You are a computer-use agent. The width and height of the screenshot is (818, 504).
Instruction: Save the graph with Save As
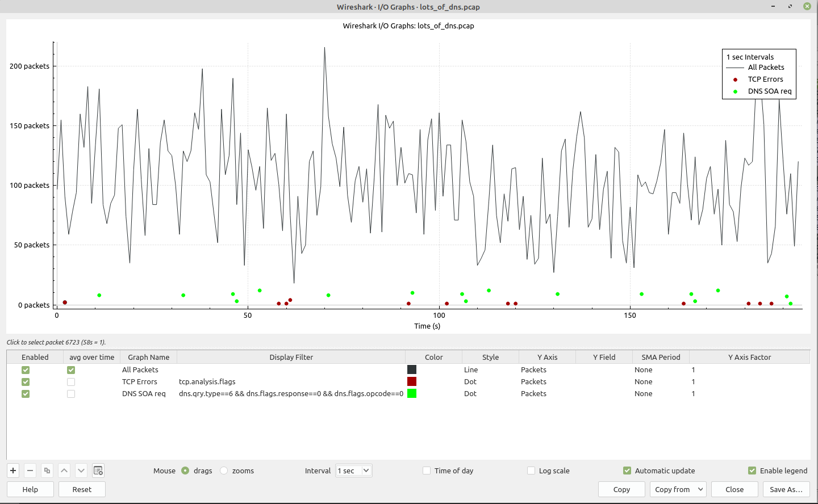click(786, 489)
